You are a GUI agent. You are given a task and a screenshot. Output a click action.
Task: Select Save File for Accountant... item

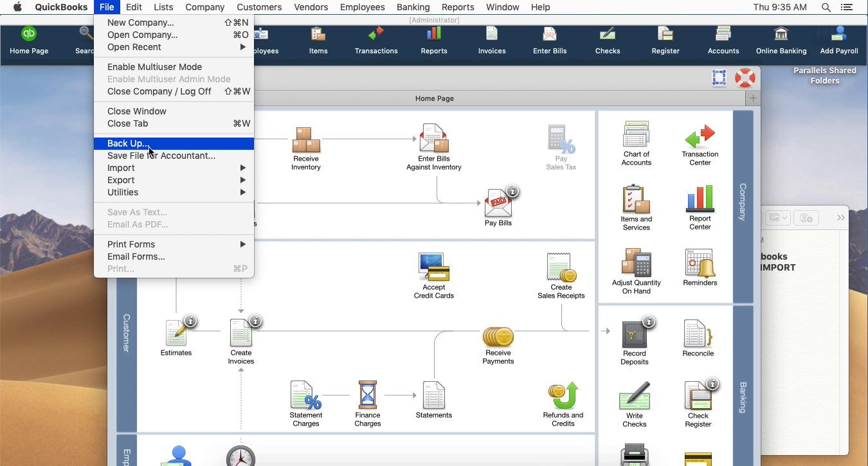[x=174, y=156]
